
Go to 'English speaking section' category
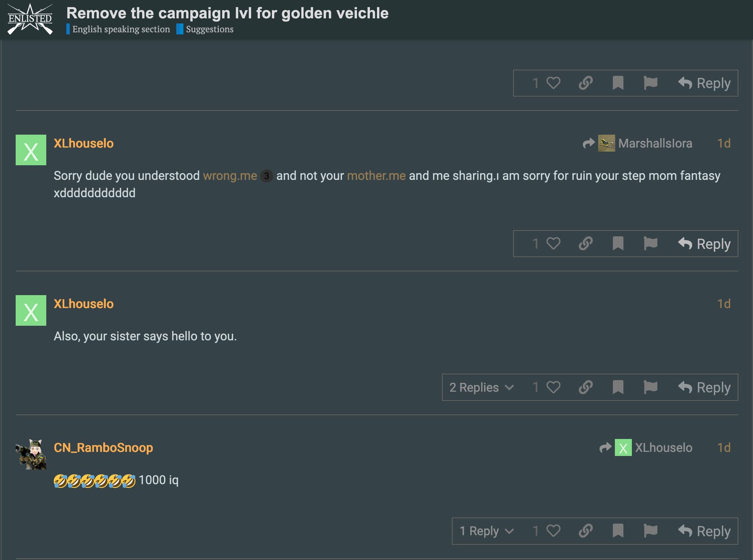pyautogui.click(x=121, y=29)
